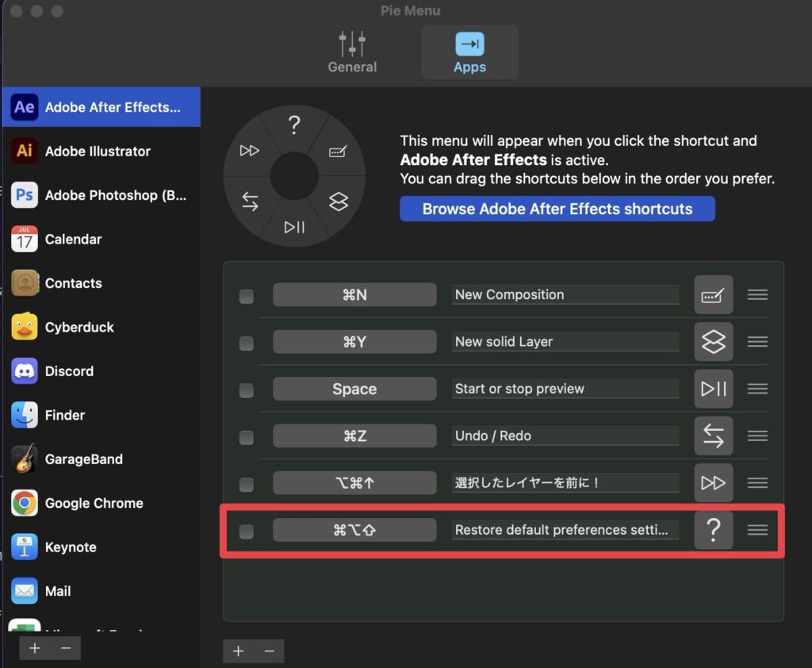Toggle the checkbox for Restore default preferences
Image resolution: width=812 pixels, height=668 pixels.
click(247, 532)
